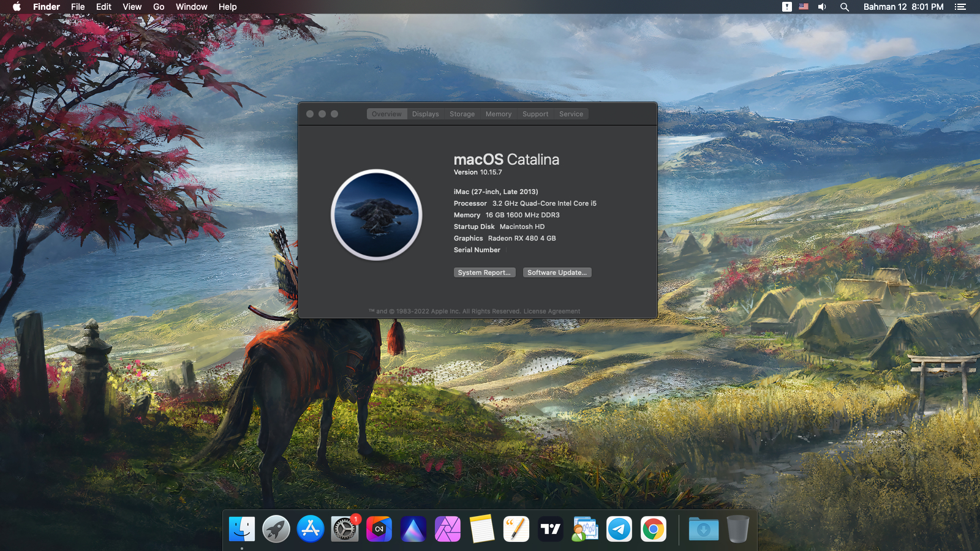Switch to the Overview tab
Screen dimensions: 980x551
386,114
